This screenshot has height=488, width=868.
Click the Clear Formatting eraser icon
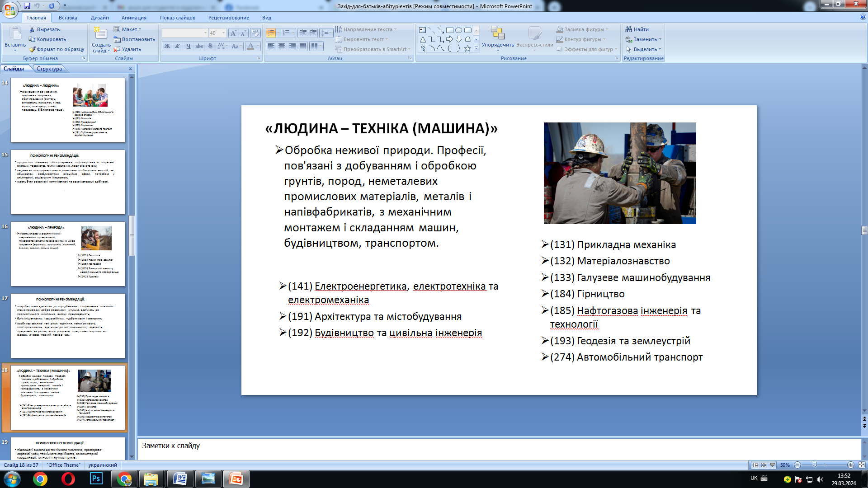255,33
